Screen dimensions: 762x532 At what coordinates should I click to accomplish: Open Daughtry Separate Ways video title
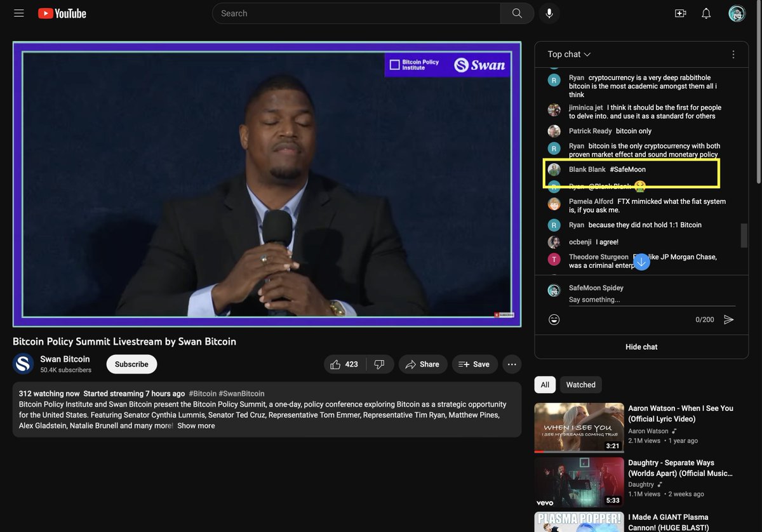(x=681, y=468)
